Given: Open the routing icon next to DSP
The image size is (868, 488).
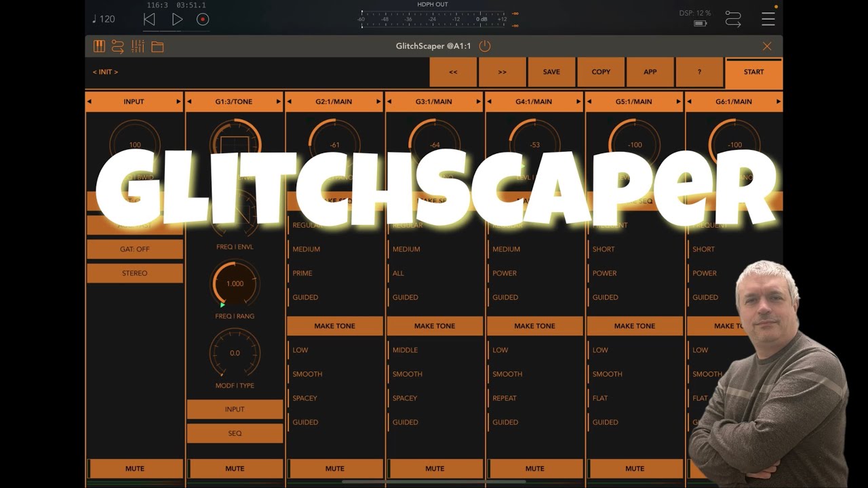Looking at the screenshot, I should point(733,19).
